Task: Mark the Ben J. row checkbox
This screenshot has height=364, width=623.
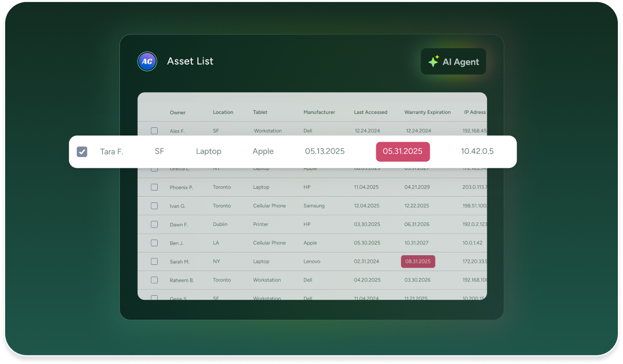Action: [x=154, y=243]
